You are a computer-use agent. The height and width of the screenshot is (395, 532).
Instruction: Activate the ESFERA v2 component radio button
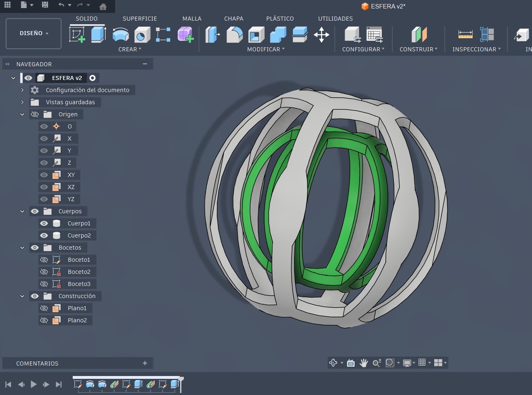coord(93,78)
